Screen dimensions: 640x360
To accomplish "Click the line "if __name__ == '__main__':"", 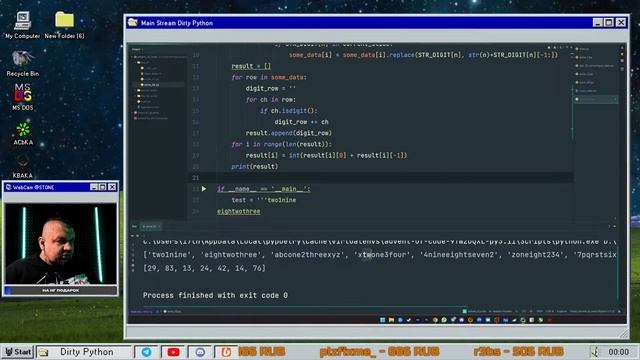I will tap(264, 189).
